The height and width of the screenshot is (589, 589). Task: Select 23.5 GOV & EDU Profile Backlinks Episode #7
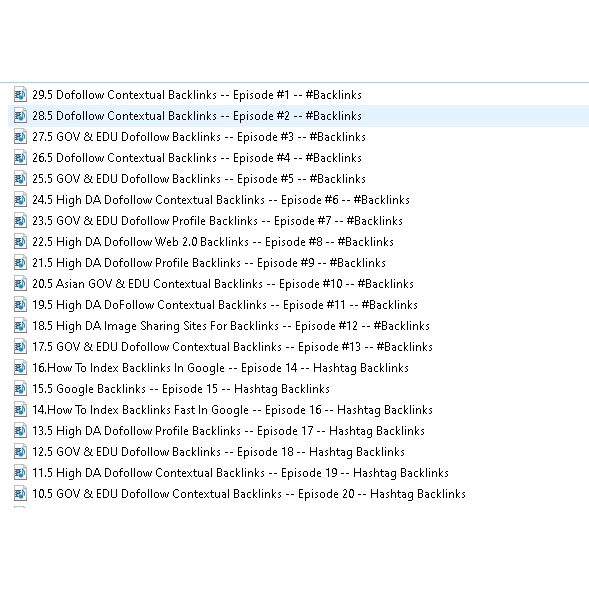tap(217, 221)
